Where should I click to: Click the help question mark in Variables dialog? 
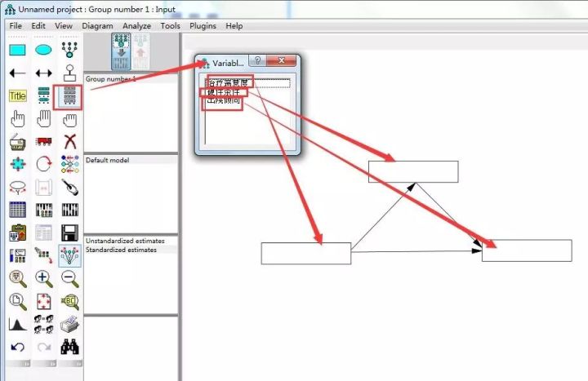click(257, 60)
